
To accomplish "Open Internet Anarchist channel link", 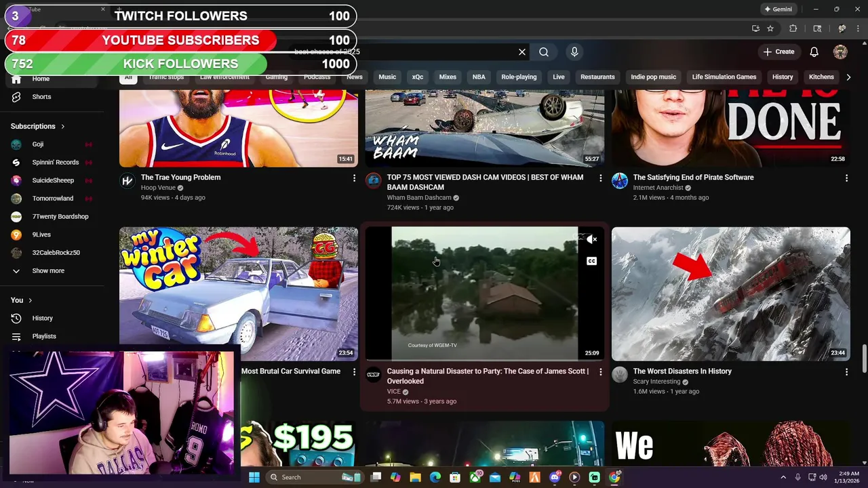I will click(x=658, y=188).
